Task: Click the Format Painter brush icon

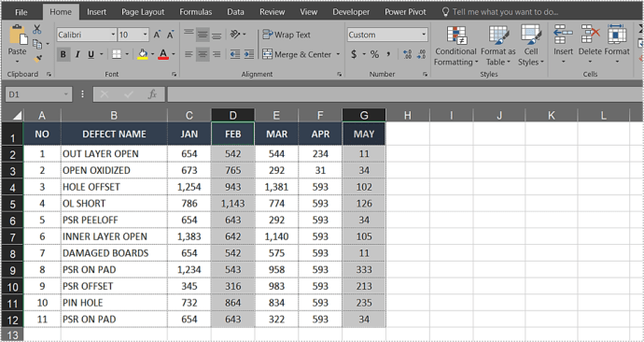Action: coord(37,59)
